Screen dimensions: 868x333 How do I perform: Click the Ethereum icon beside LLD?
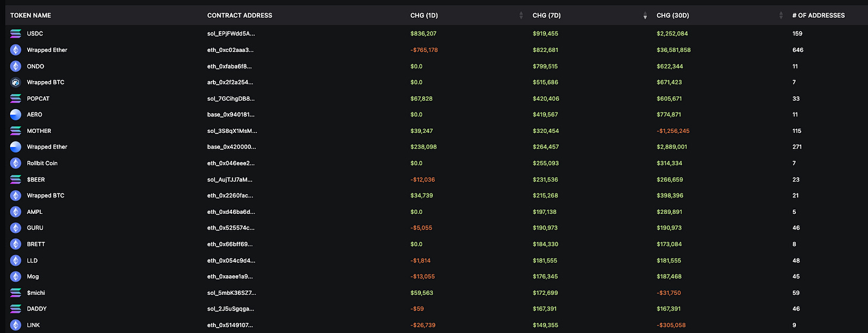click(x=15, y=260)
